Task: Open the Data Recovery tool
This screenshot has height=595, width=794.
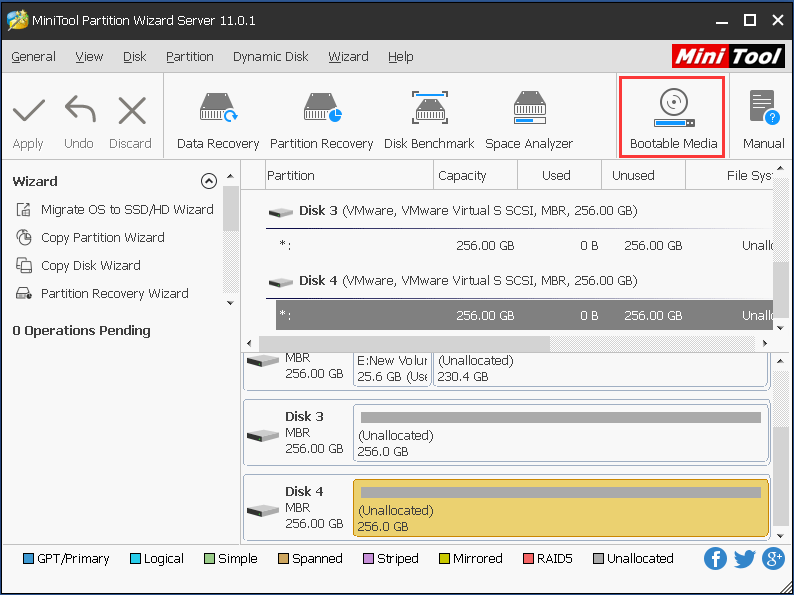Action: [x=217, y=120]
